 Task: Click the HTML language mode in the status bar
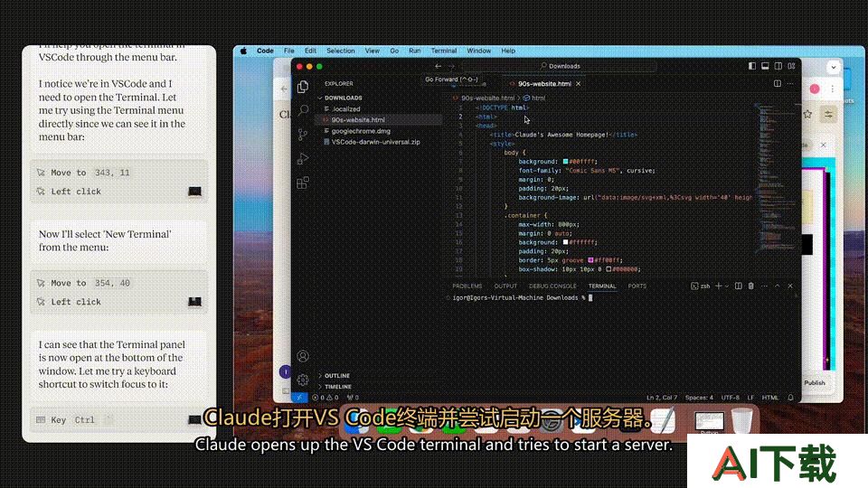point(770,398)
